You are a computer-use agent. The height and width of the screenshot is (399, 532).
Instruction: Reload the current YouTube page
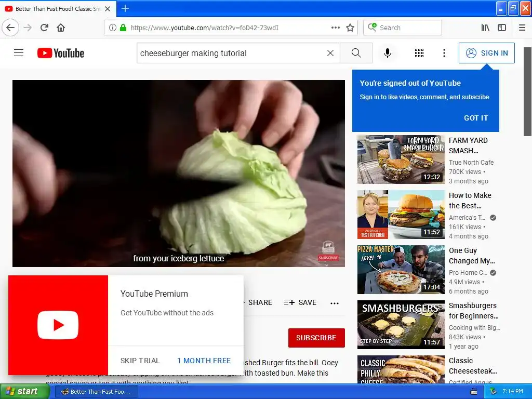[45, 28]
